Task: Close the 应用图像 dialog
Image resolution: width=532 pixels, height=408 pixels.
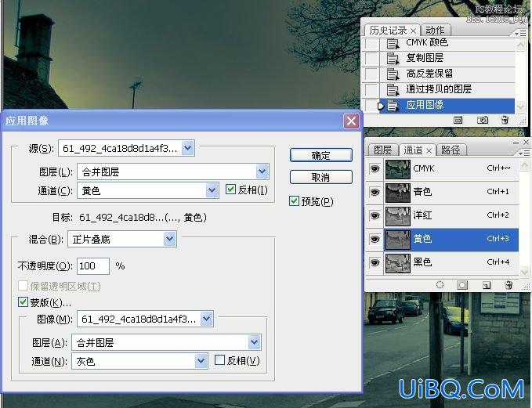Action: coord(352,121)
